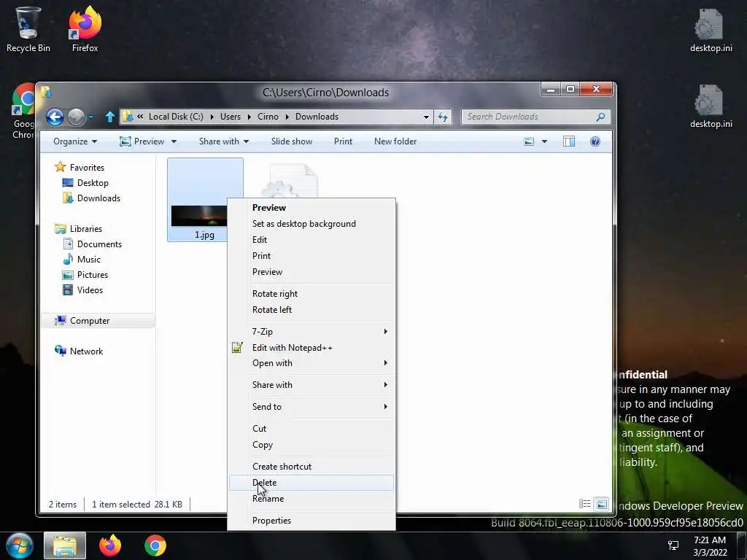Click the Print toolbar button
The image size is (747, 560).
pyautogui.click(x=343, y=141)
